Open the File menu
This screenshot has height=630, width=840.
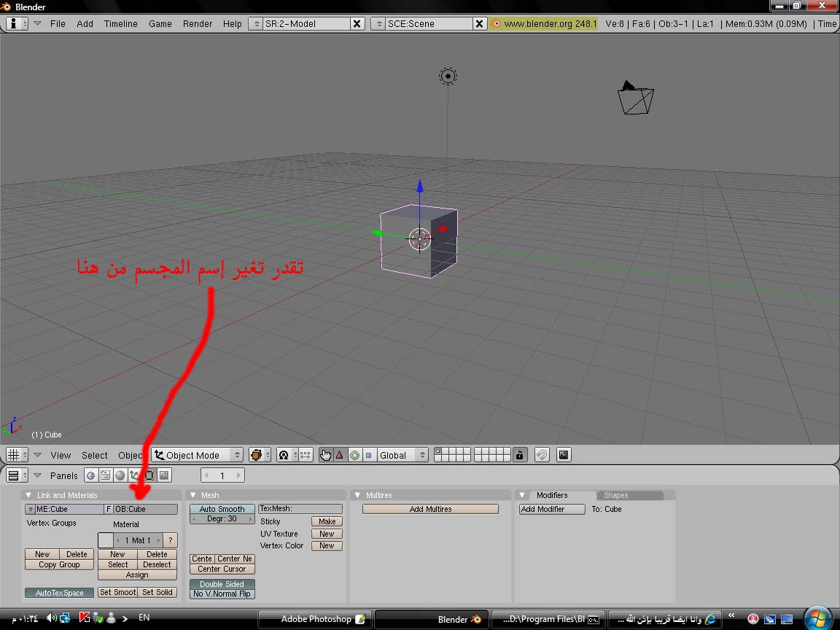tap(58, 23)
